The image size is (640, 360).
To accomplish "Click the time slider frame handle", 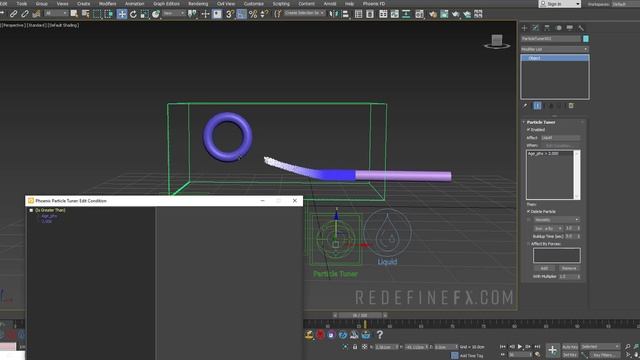I will pyautogui.click(x=360, y=315).
